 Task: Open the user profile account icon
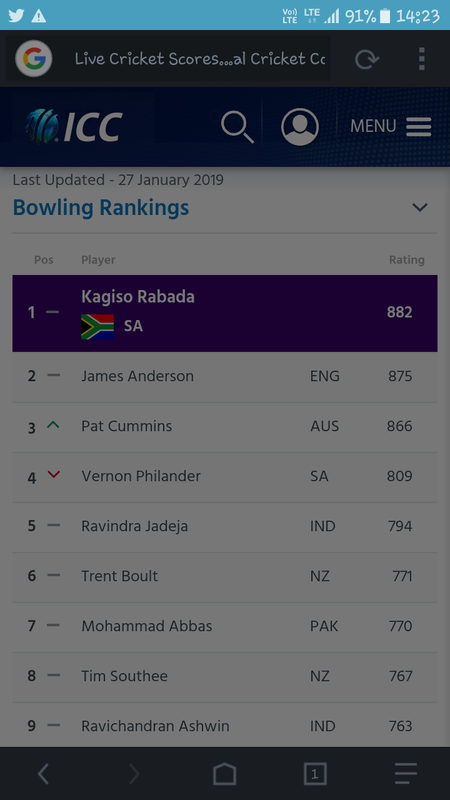(300, 127)
